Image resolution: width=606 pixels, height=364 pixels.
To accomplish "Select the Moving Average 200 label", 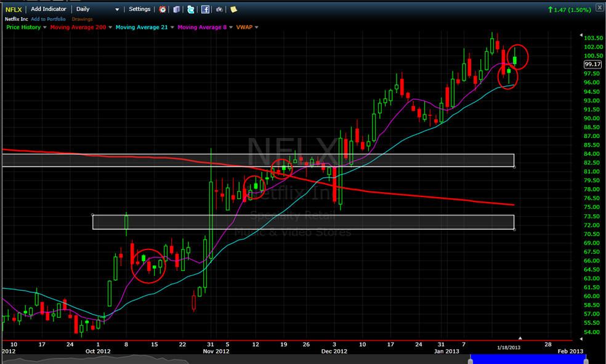I will tap(78, 27).
